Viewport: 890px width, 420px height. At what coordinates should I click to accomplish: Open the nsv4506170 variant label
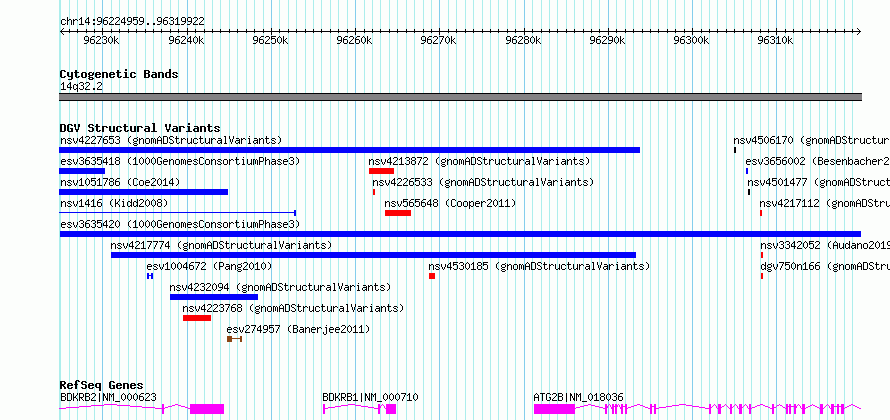812,140
